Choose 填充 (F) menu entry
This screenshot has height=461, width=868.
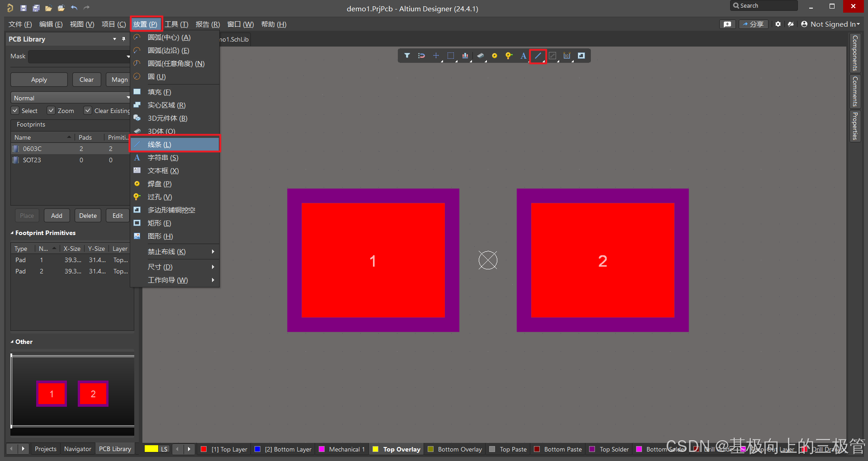175,92
